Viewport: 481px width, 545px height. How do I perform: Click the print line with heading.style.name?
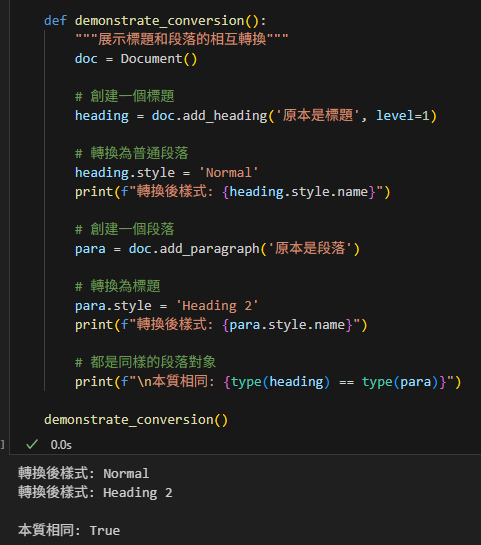(233, 192)
